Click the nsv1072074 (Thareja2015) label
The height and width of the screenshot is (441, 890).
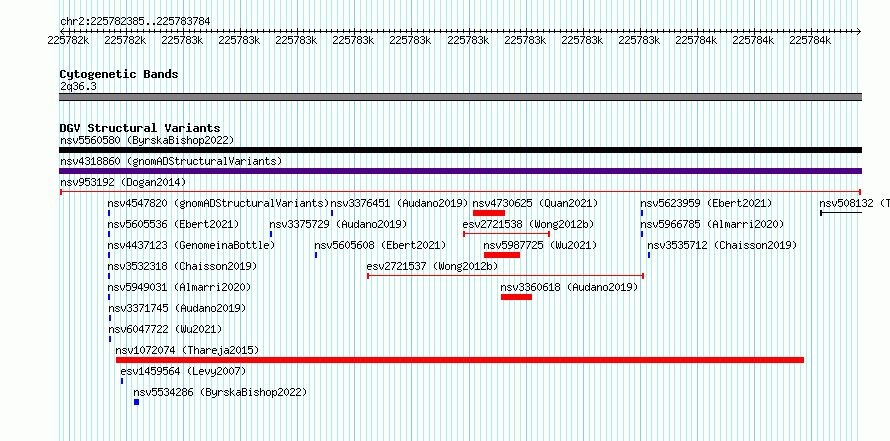[187, 350]
